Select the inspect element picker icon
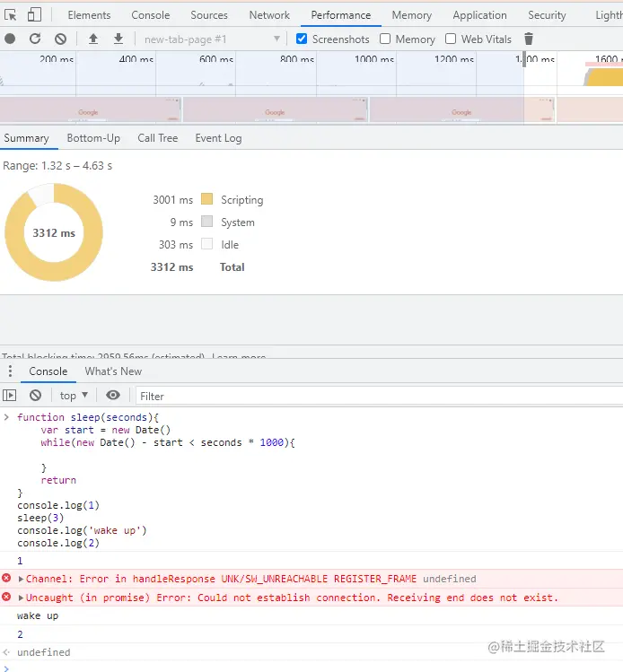This screenshot has height=672, width=623. pyautogui.click(x=12, y=15)
